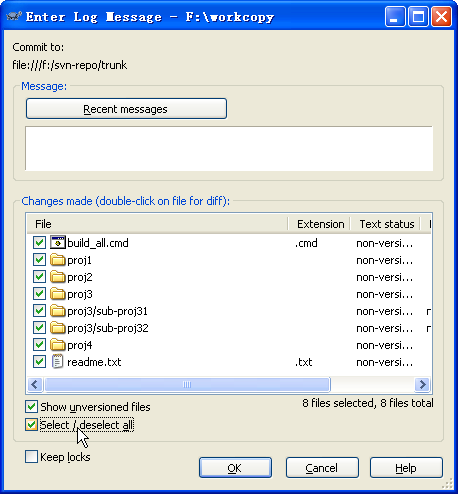Uncheck the build_all.cmd file checkbox
The width and height of the screenshot is (458, 494).
click(x=39, y=242)
